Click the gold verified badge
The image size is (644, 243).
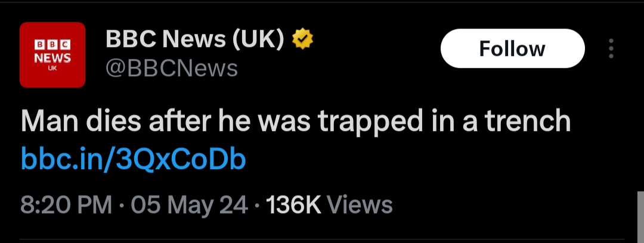pyautogui.click(x=303, y=40)
